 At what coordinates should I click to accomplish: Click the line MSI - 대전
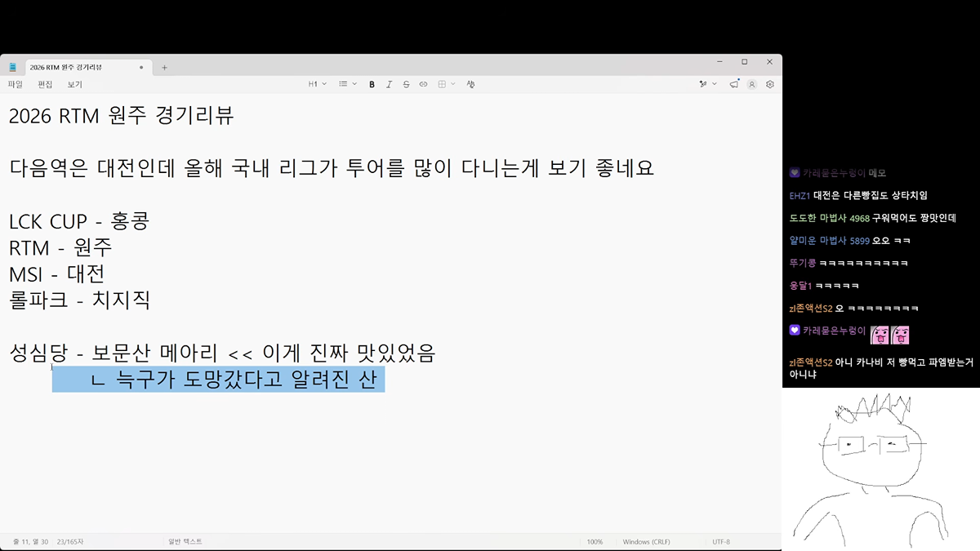click(56, 274)
